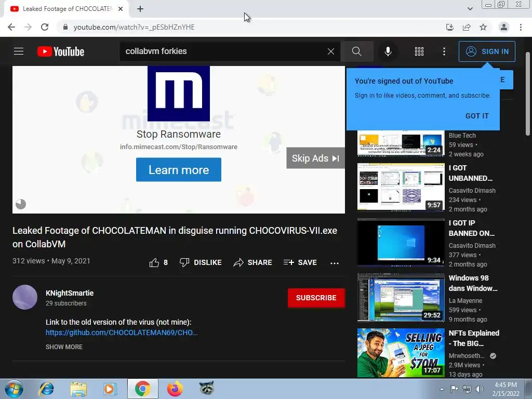Expand the description with SHOW MORE
Viewport: 532px width, 399px height.
[x=64, y=347]
